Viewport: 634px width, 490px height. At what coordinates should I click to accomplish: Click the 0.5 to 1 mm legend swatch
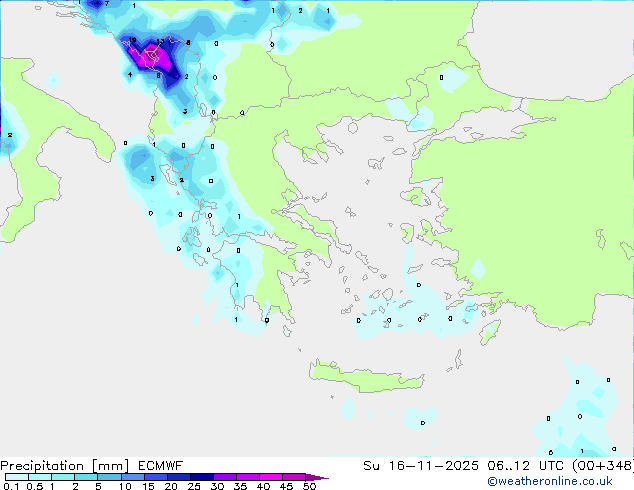40,477
